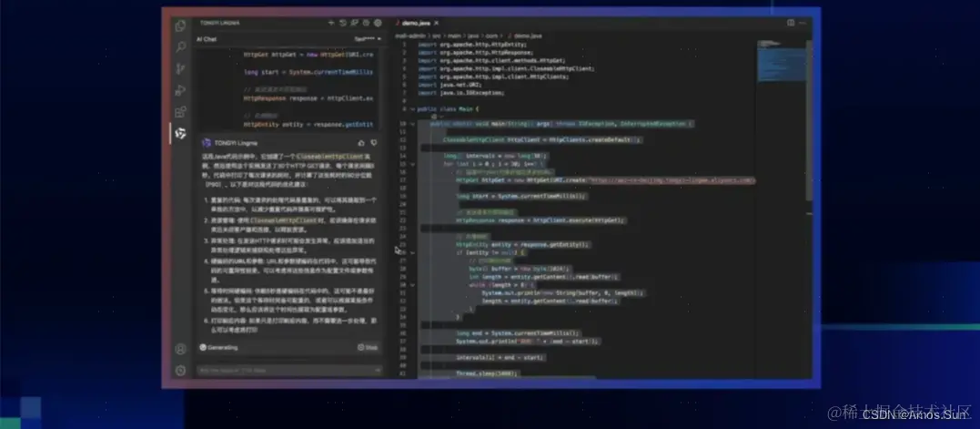Collapse the public class Main fold arrow
Viewport: 980px width, 429px height.
click(x=412, y=108)
